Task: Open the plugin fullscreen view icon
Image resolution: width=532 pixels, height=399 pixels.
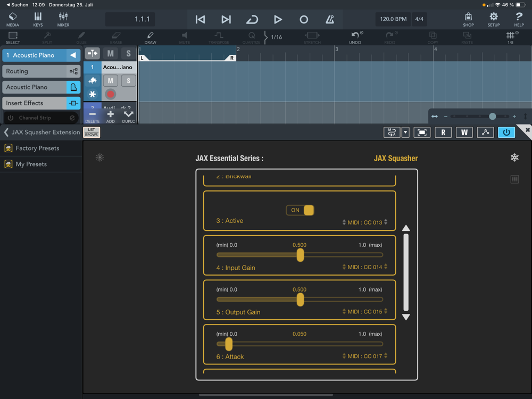Action: point(422,132)
